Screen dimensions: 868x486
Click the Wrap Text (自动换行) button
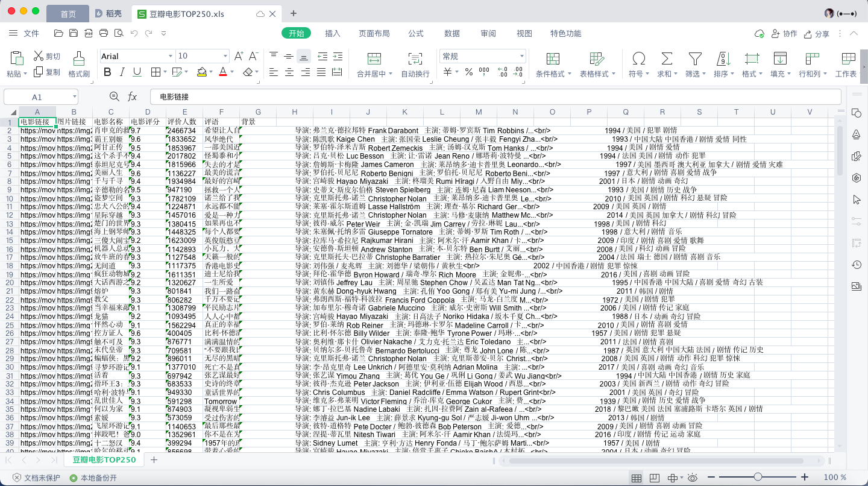(x=415, y=65)
